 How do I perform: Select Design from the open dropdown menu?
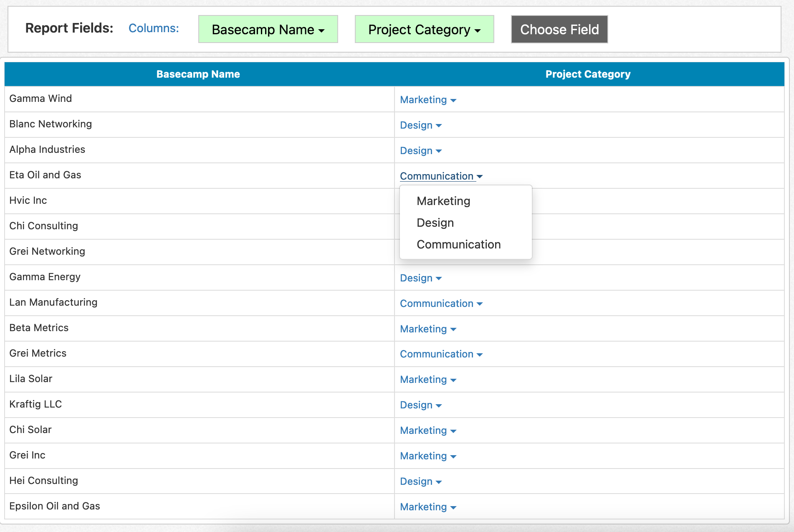point(435,223)
